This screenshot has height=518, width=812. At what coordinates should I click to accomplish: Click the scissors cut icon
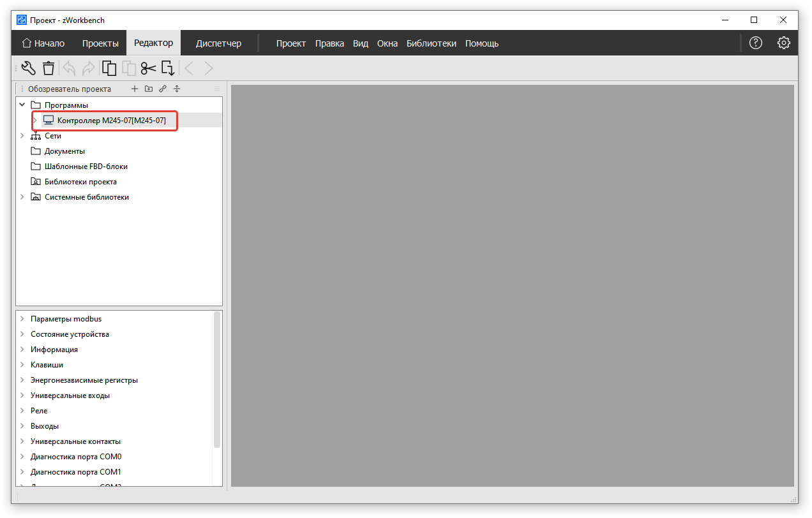(x=148, y=68)
